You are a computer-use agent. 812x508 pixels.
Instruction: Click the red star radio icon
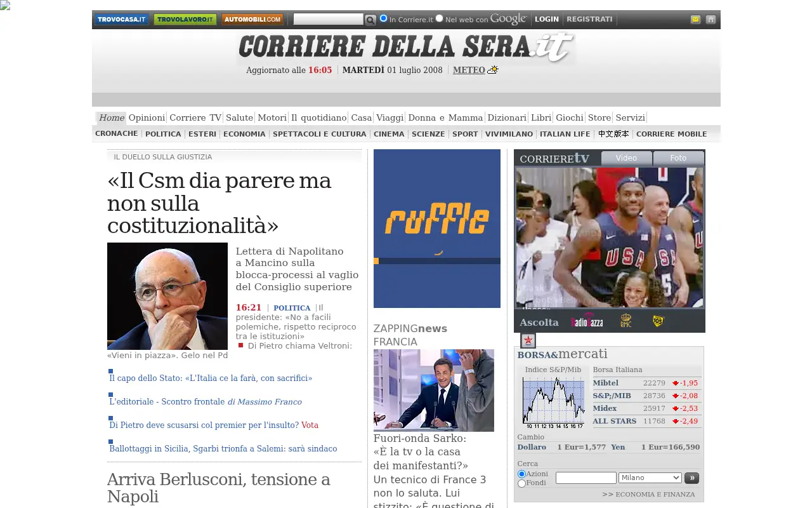point(528,341)
